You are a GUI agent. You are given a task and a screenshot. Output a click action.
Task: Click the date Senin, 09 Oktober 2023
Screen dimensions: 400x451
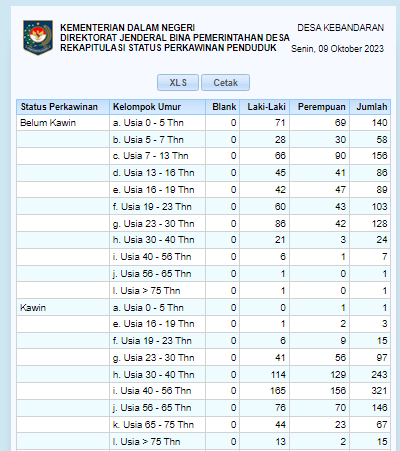click(337, 49)
